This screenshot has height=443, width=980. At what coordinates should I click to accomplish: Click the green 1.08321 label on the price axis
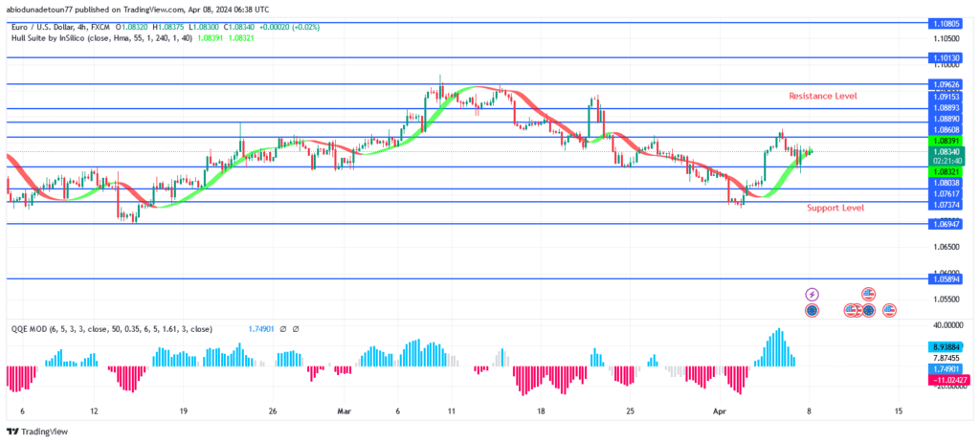(947, 171)
